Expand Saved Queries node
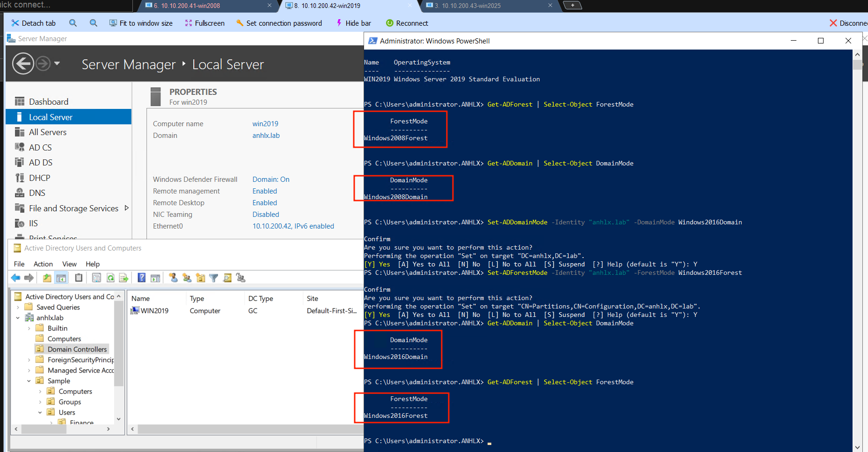The width and height of the screenshot is (868, 452). click(x=18, y=307)
